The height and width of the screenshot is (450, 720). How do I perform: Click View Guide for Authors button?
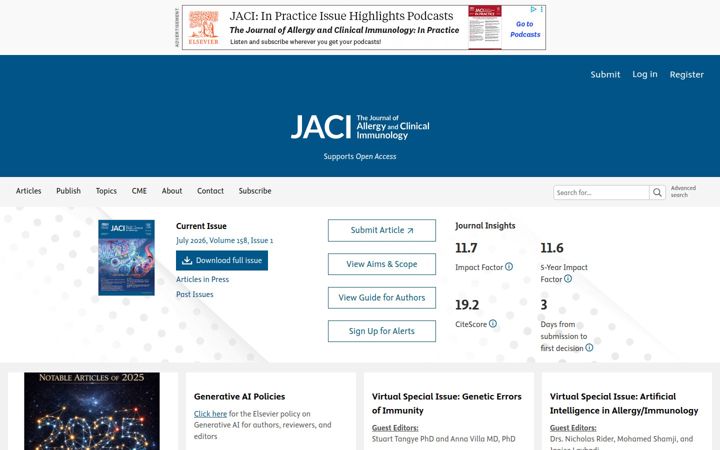(x=382, y=298)
